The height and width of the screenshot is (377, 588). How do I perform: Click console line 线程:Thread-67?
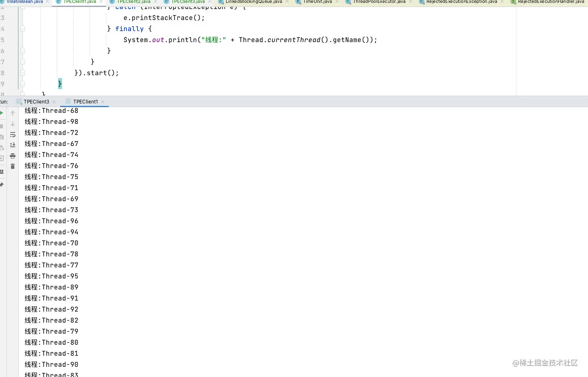[52, 144]
